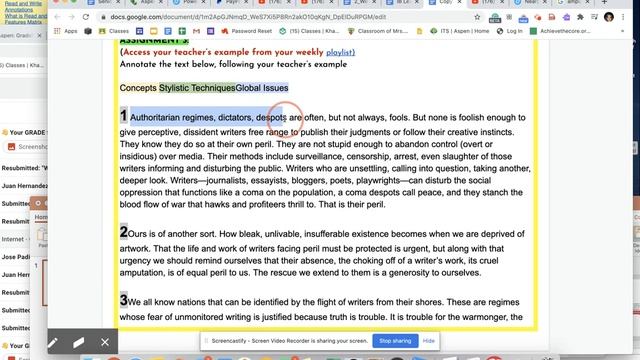Open 'What is Read and Features Matrix' link
The width and height of the screenshot is (640, 360).
click(x=25, y=19)
